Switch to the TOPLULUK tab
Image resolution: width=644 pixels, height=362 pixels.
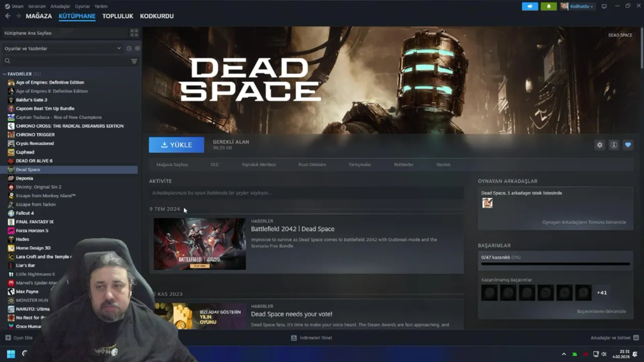pos(118,16)
